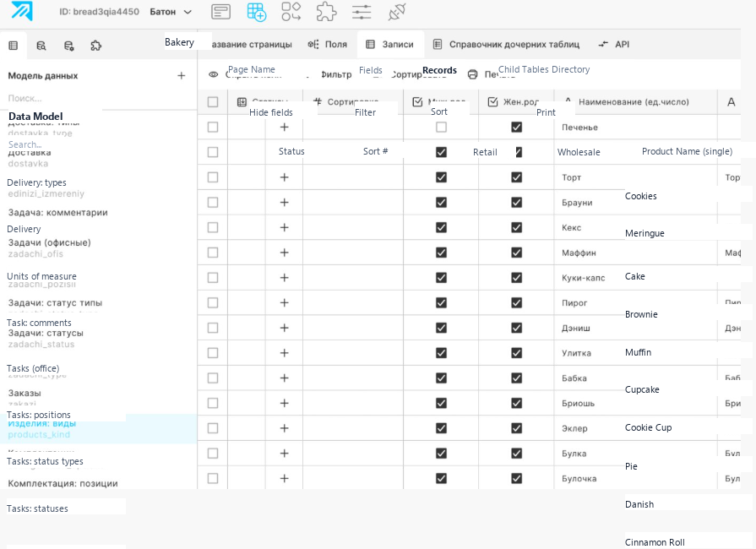Click the plug connection icon in top toolbar
This screenshot has width=756, height=549.
[x=397, y=12]
